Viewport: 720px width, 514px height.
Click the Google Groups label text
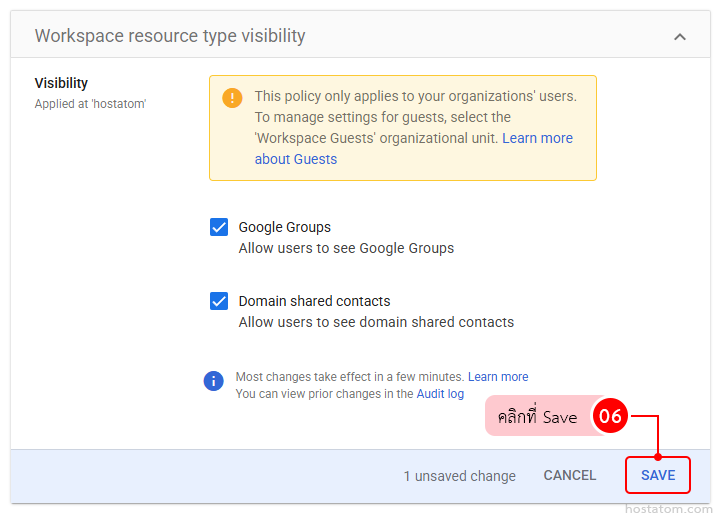coord(285,227)
